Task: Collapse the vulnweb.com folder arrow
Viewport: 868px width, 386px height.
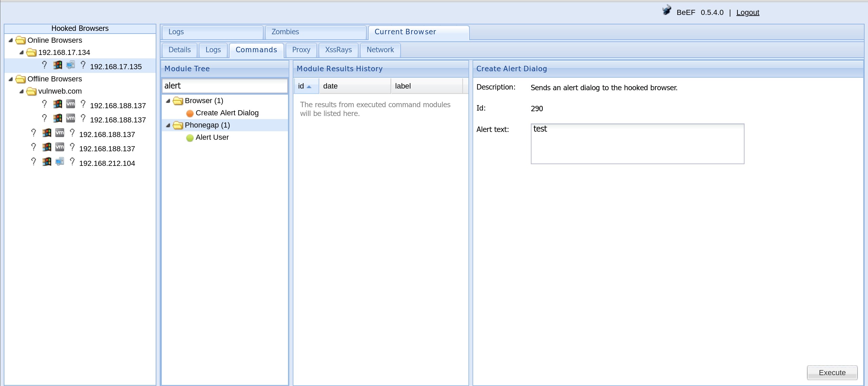Action: (x=22, y=91)
